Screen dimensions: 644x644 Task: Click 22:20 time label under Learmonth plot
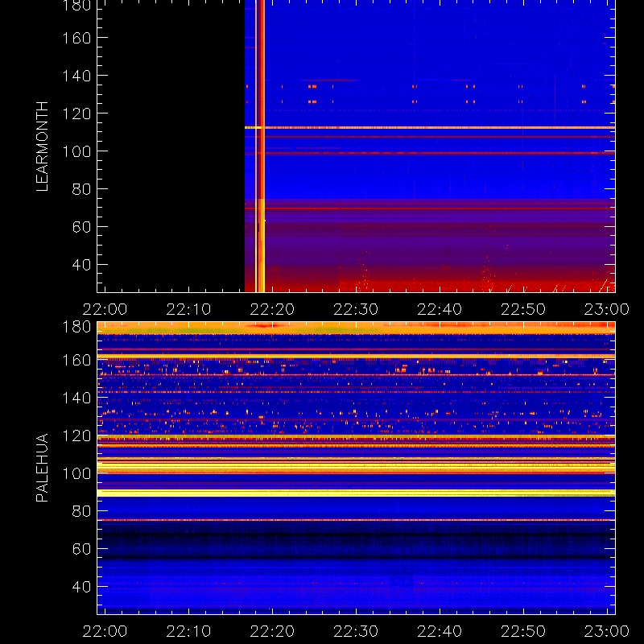pyautogui.click(x=272, y=309)
